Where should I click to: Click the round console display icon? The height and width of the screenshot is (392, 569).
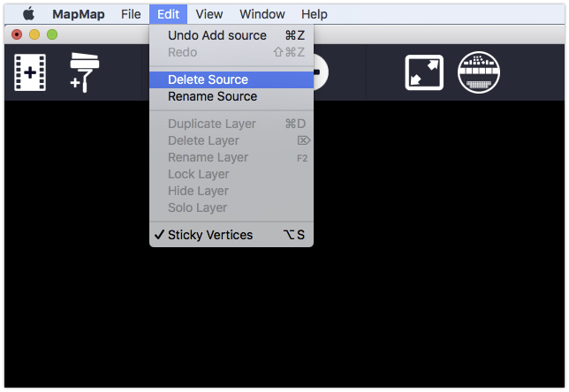click(479, 72)
